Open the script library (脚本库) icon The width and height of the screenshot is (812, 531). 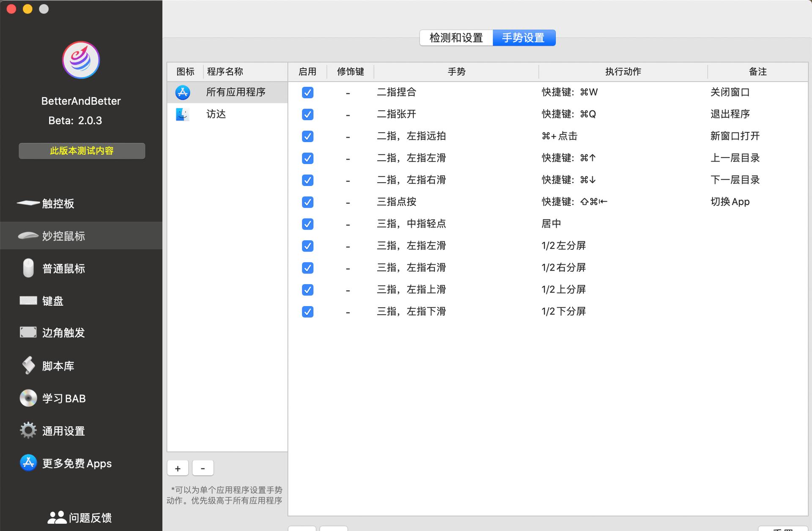[x=28, y=365]
